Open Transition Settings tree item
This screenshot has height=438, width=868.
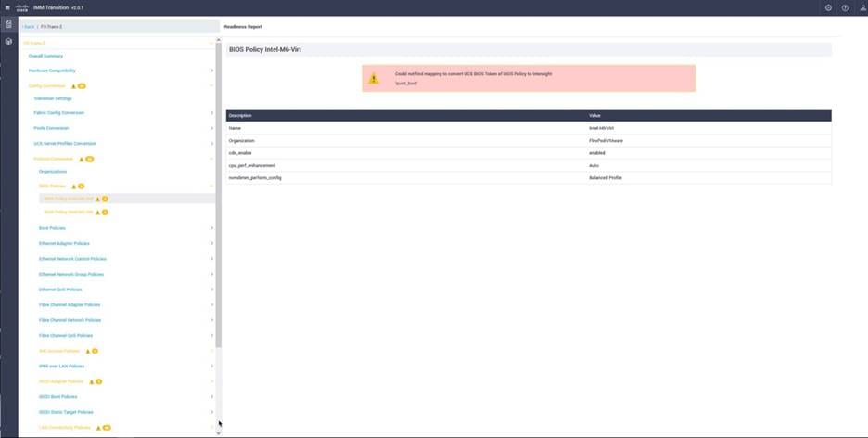point(53,98)
